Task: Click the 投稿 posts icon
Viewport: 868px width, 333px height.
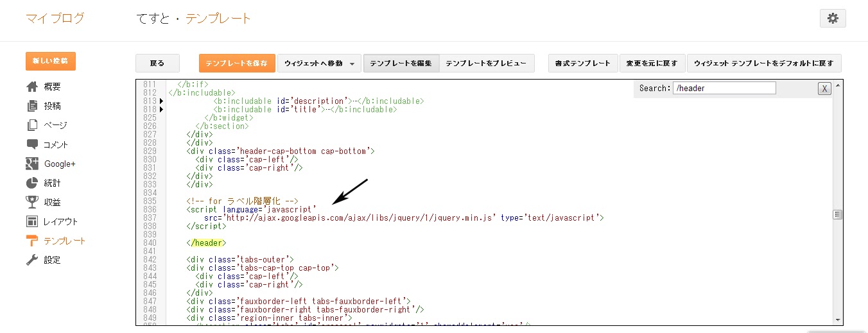Action: pyautogui.click(x=32, y=106)
